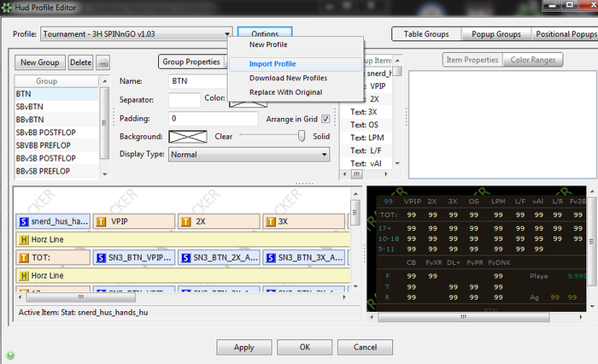
Task: Click HUD preview horizontal scroll right arrow
Action: pos(581,317)
